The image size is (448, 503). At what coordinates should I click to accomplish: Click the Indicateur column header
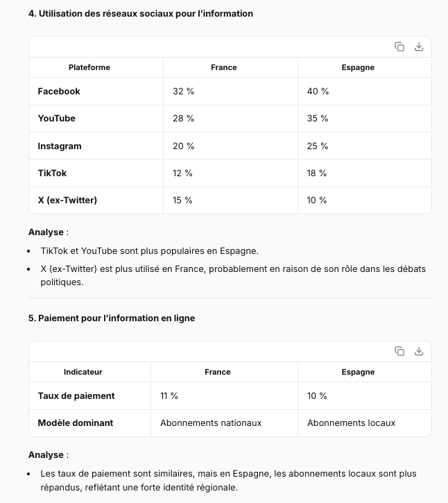[83, 372]
